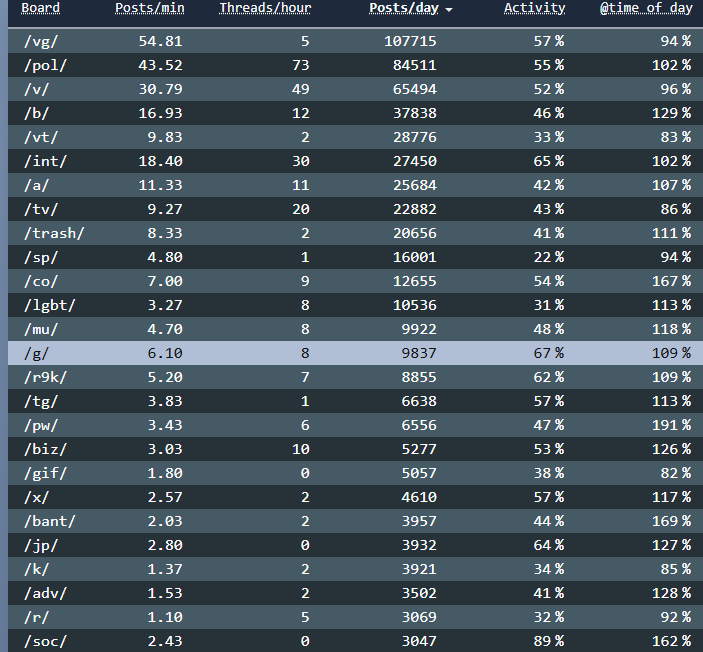Viewport: 703px width, 652px height.
Task: Select the /co/ board name
Action: [x=41, y=281]
